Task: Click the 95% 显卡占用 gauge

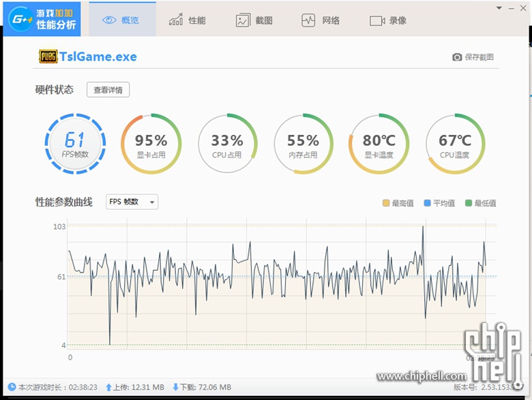Action: point(151,144)
